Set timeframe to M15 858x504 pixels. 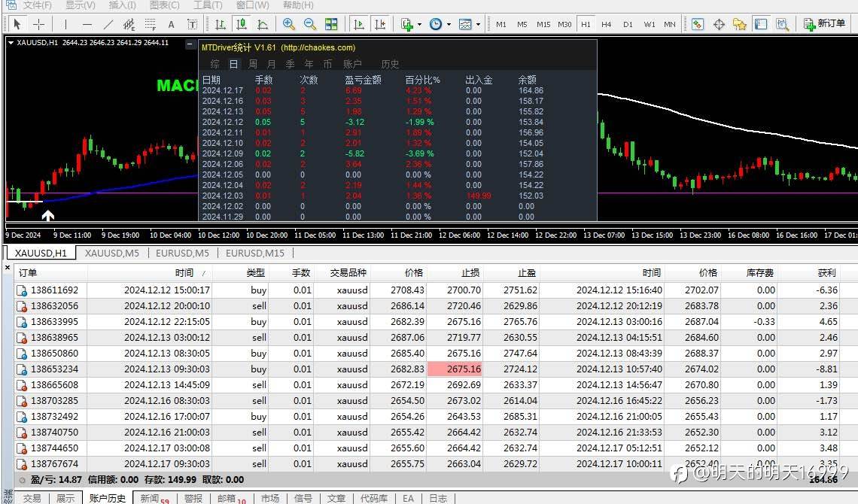pyautogui.click(x=543, y=24)
